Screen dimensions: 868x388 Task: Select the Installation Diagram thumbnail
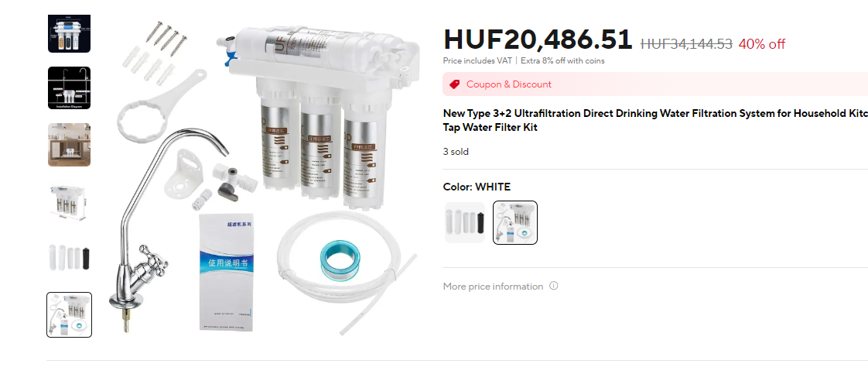click(69, 88)
